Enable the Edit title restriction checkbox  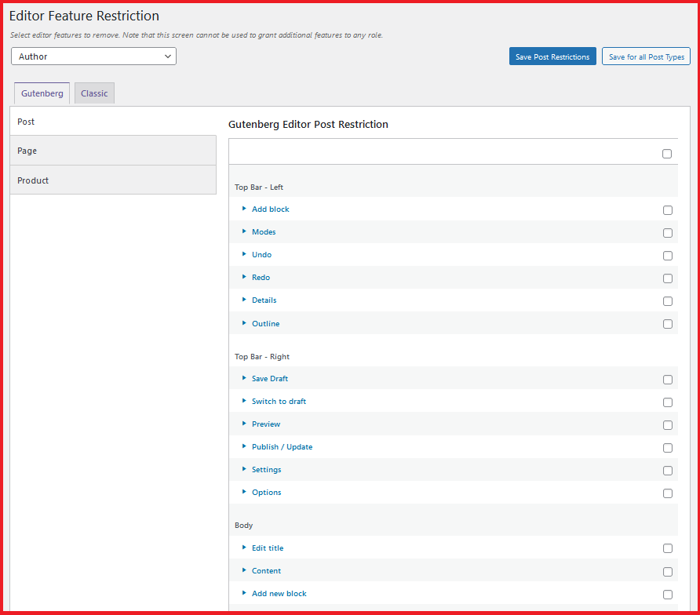click(667, 549)
